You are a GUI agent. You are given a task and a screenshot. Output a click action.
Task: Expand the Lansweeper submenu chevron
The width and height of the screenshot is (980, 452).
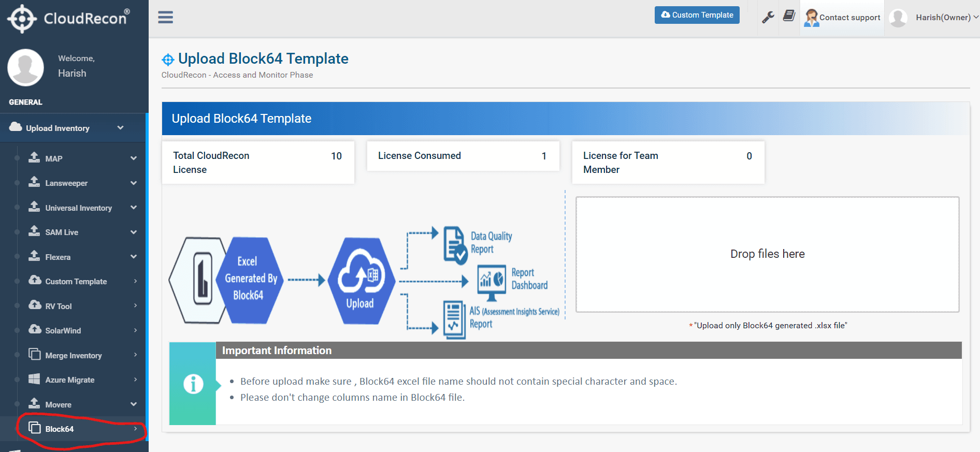click(134, 183)
